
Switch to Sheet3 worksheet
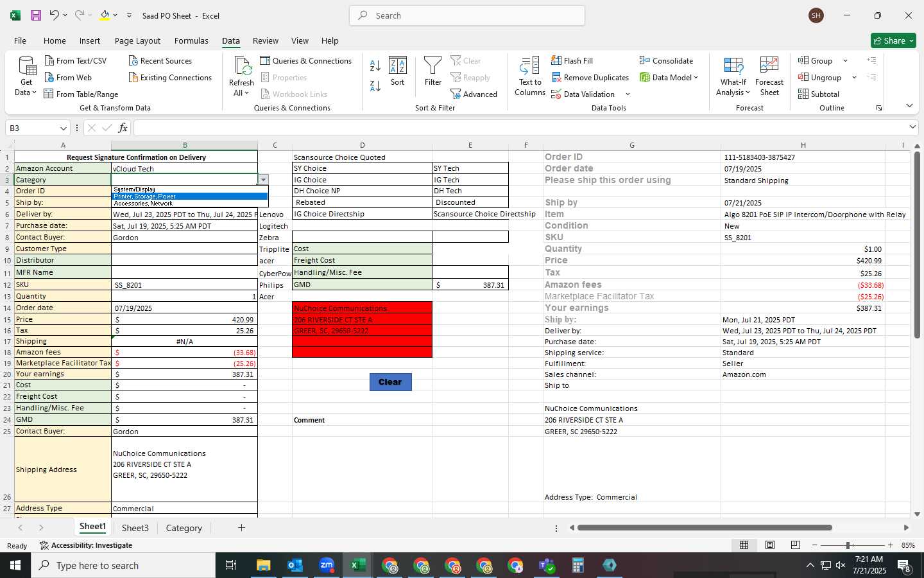pyautogui.click(x=135, y=528)
